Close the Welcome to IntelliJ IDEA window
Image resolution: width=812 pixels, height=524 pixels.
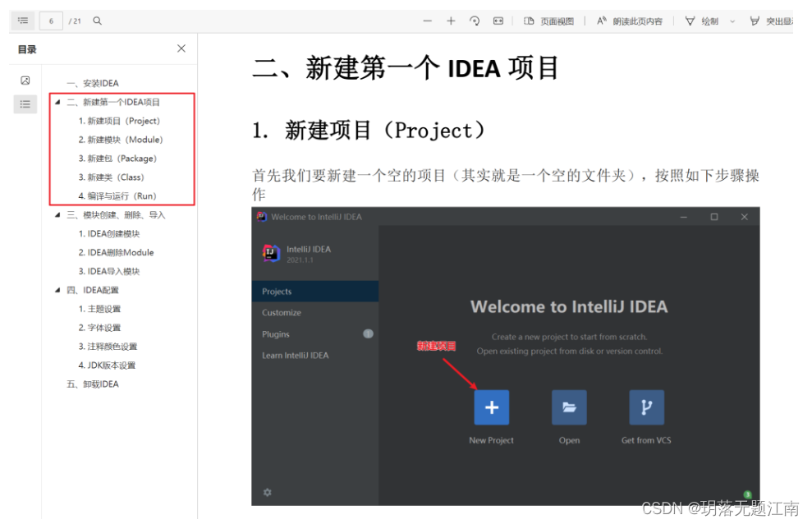744,217
